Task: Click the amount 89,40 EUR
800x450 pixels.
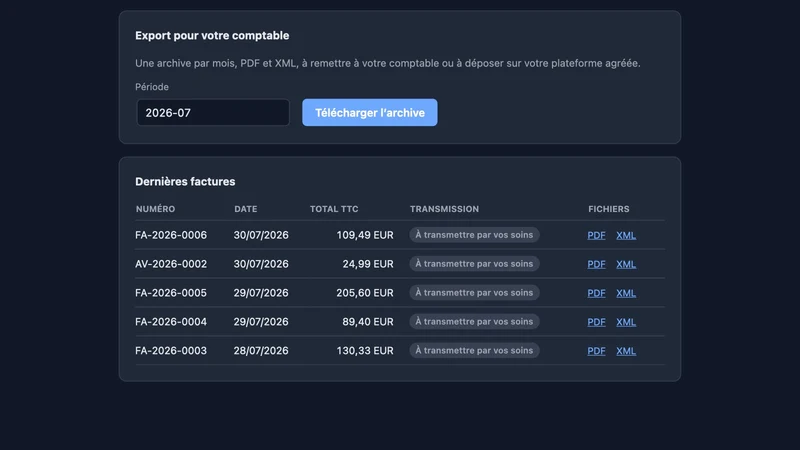Action: point(368,322)
